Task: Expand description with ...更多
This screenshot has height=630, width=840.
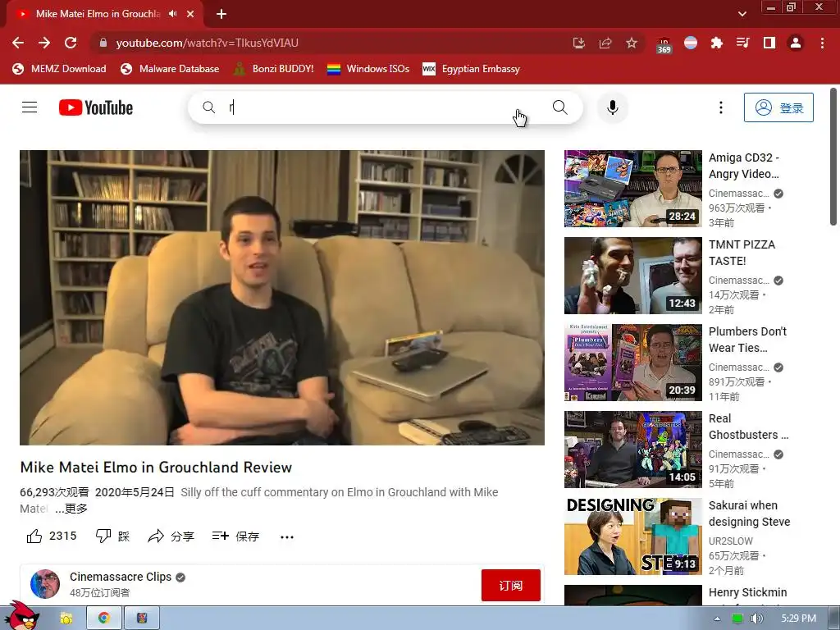Action: pos(71,509)
